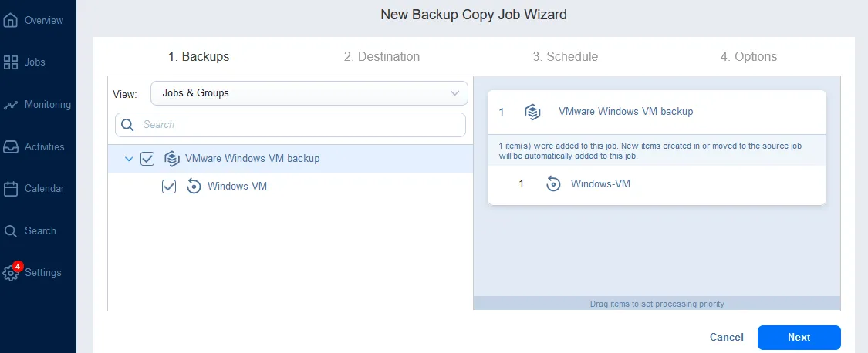Click the Jobs grid icon
The width and height of the screenshot is (868, 353).
coord(11,62)
